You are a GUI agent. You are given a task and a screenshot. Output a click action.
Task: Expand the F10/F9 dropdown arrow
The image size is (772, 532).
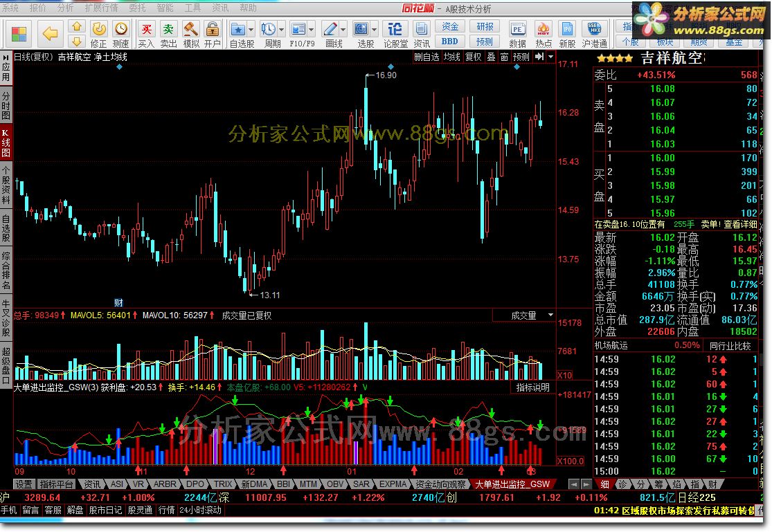click(x=312, y=30)
